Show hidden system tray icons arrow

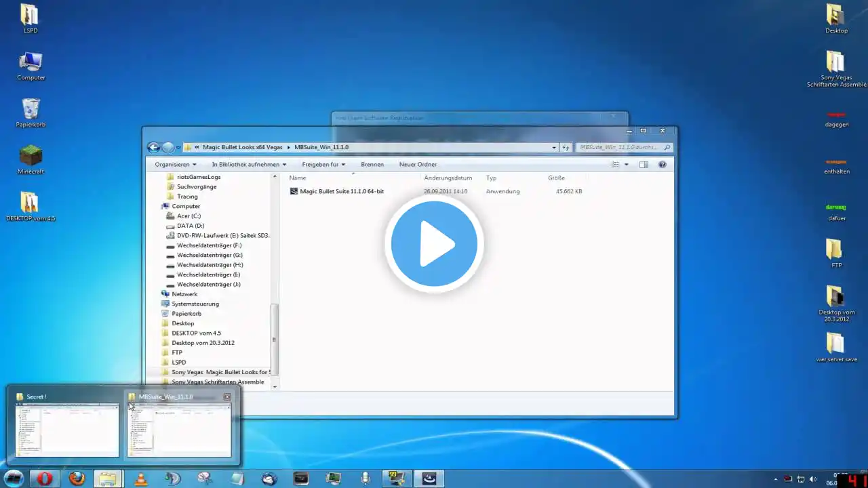pos(776,479)
